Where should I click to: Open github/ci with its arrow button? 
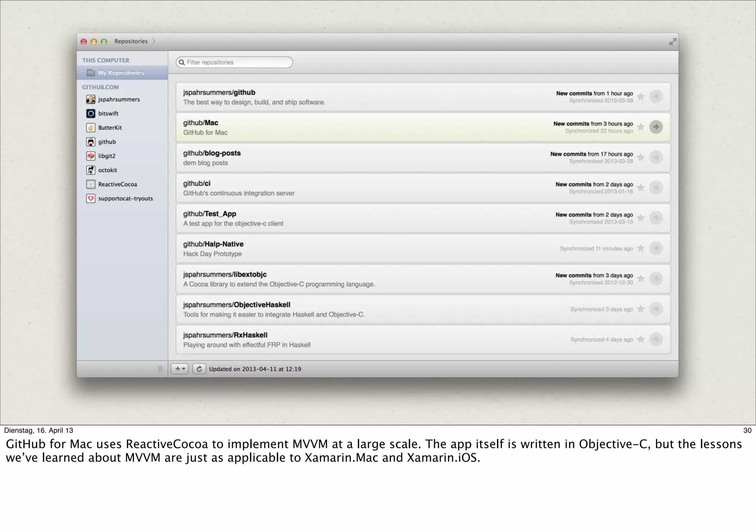tap(656, 187)
